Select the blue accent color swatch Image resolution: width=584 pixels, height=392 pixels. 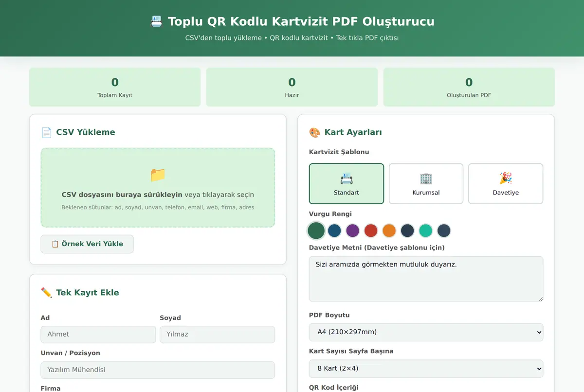click(334, 231)
